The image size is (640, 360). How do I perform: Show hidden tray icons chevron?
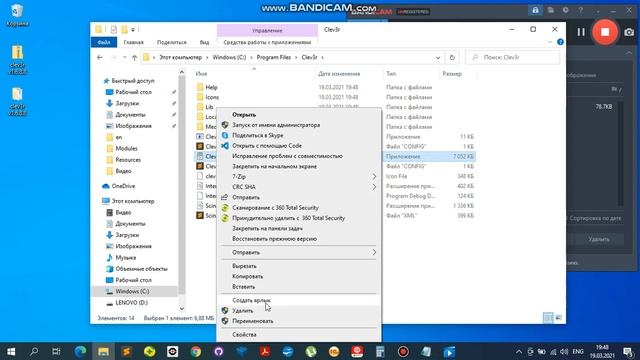519,351
